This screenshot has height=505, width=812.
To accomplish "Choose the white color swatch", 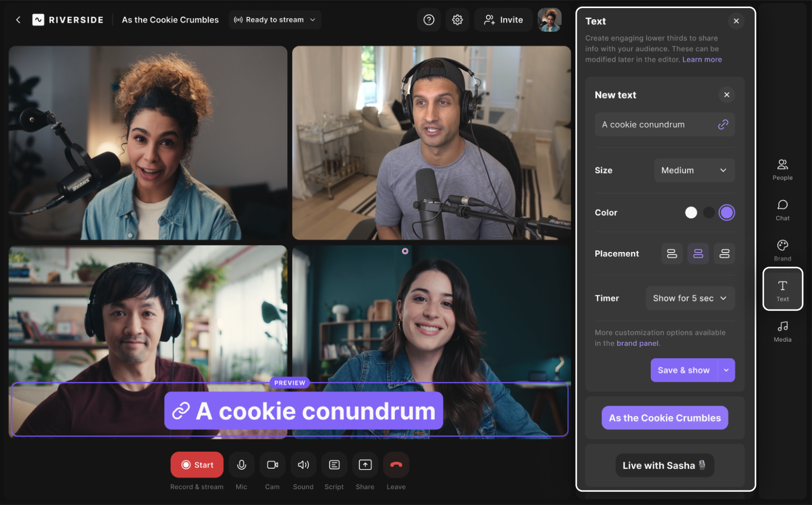I will [691, 213].
